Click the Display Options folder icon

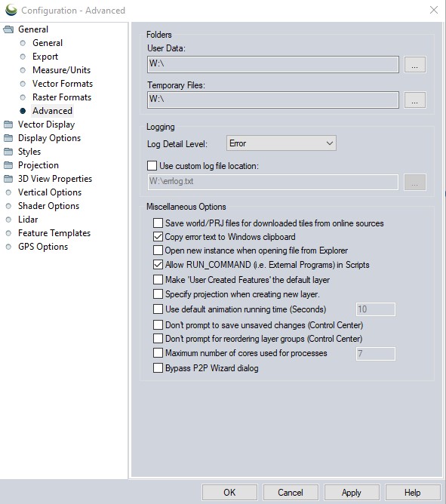coord(8,138)
